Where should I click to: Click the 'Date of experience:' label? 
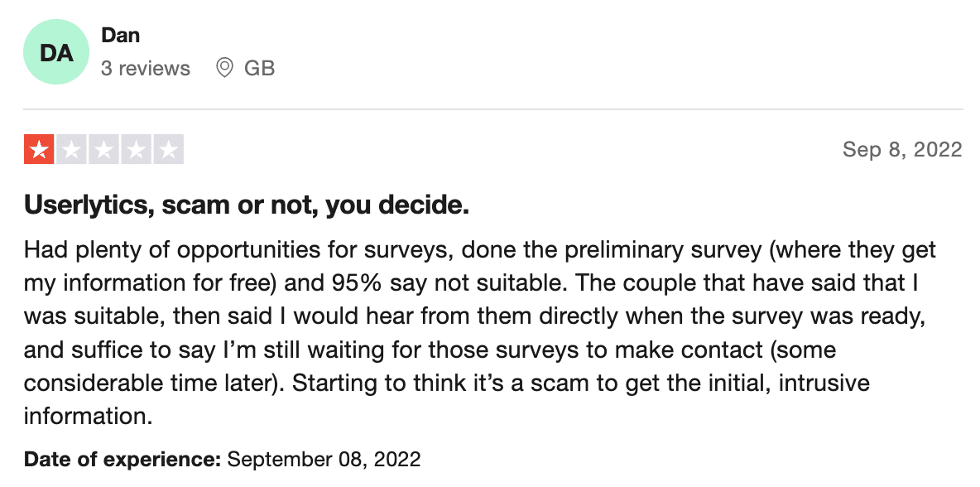coord(122,460)
